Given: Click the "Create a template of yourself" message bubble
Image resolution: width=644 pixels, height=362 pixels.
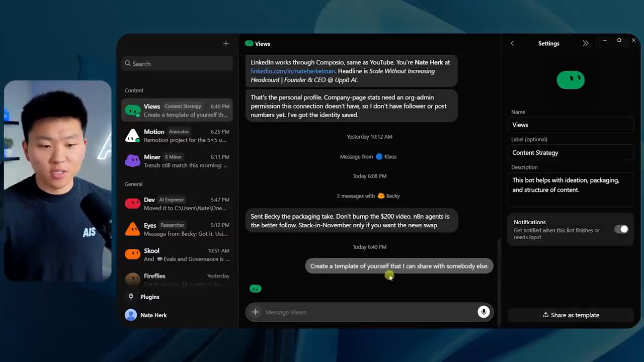Looking at the screenshot, I should click(399, 266).
